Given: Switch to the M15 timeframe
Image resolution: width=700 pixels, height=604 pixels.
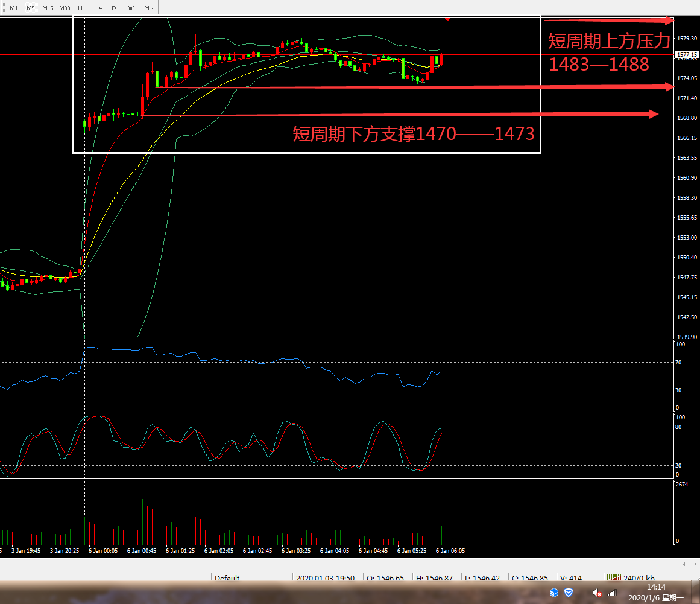Looking at the screenshot, I should tap(48, 8).
